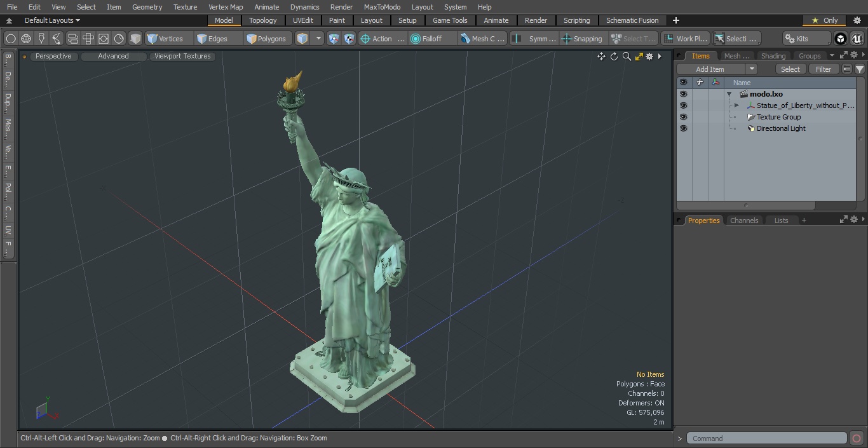Maximize the Properties panel expand icon
Image resolution: width=868 pixels, height=448 pixels.
(x=844, y=220)
